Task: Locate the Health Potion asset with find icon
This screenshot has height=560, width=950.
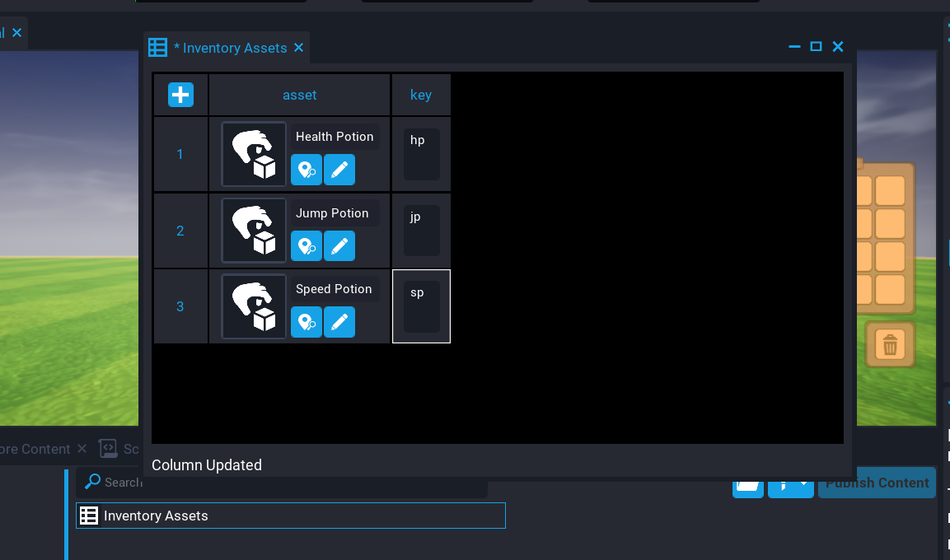Action: [307, 170]
